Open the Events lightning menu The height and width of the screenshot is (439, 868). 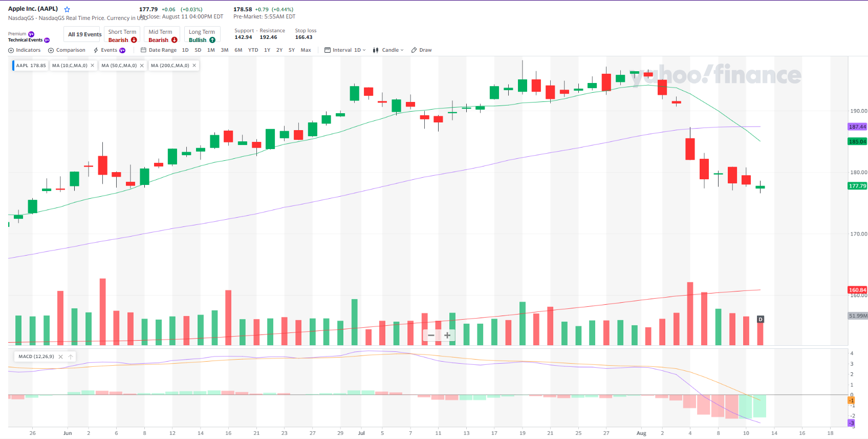[x=105, y=50]
